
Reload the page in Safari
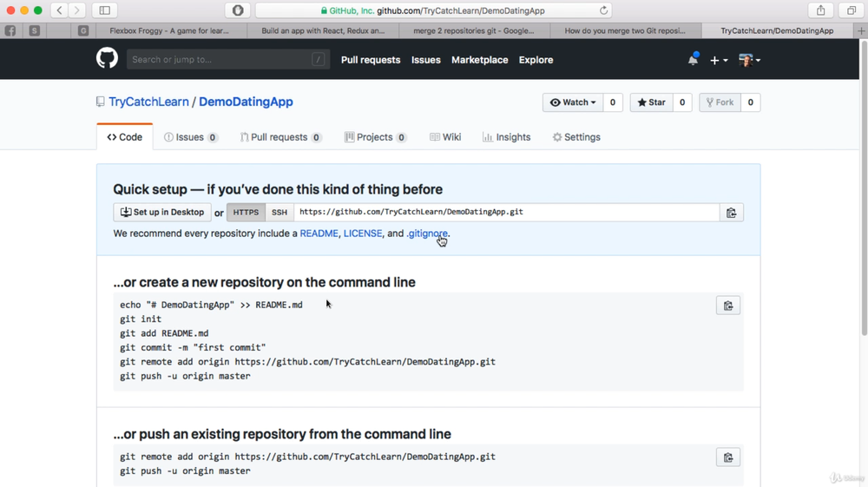(603, 10)
